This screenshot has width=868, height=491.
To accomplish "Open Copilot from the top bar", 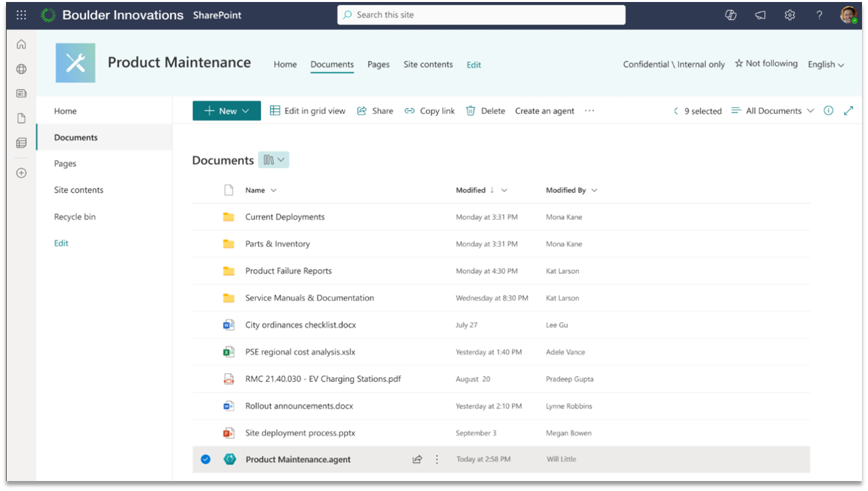I will (731, 15).
